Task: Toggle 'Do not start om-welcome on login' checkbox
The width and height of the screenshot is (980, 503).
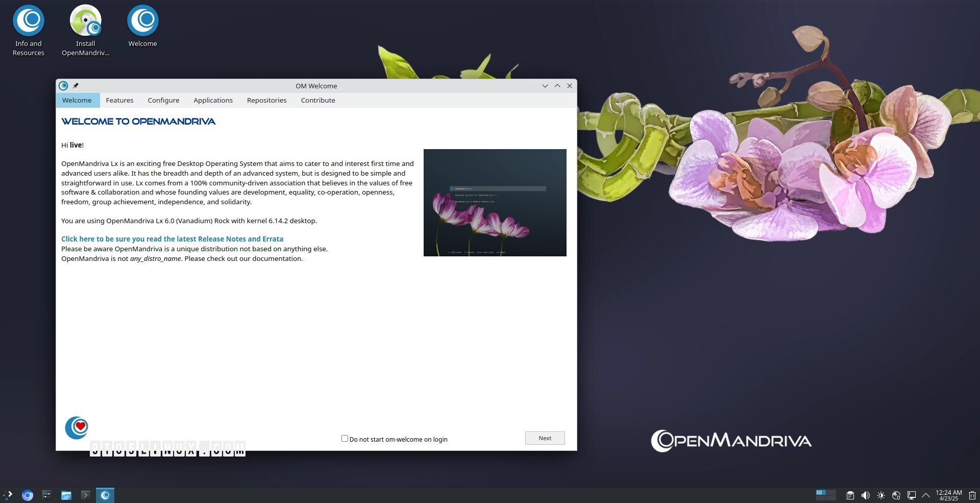Action: click(x=345, y=439)
